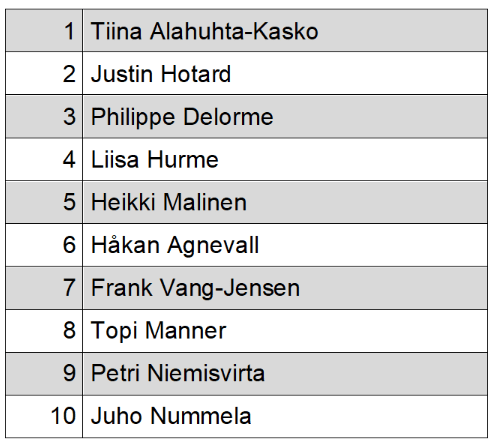The height and width of the screenshot is (445, 496).
Task: Select rank number 10 cell
Action: tap(44, 416)
